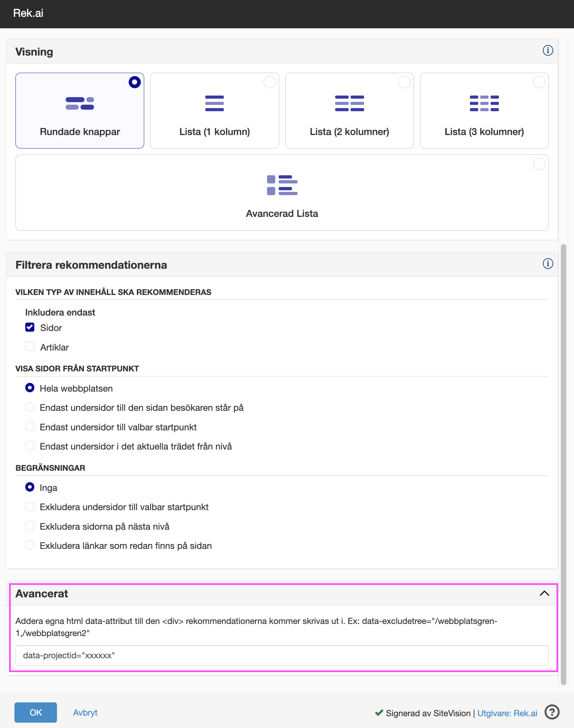
Task: Choose the Lista (2 kolumner) layout icon
Action: 349,103
